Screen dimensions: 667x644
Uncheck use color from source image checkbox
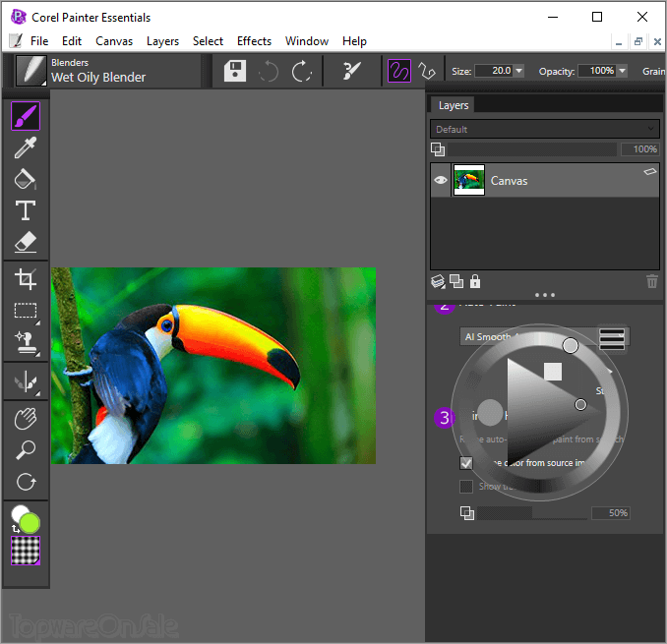pyautogui.click(x=466, y=463)
